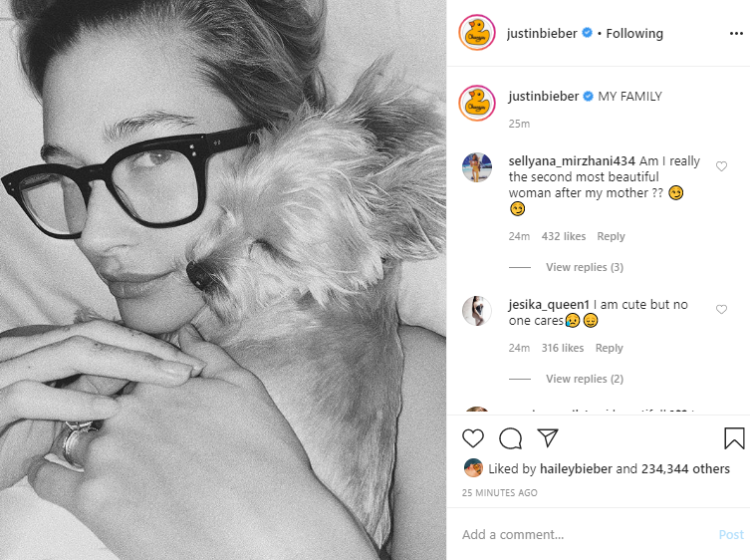Open justinbieber duck avatar in header
This screenshot has width=750, height=560.
pyautogui.click(x=477, y=33)
